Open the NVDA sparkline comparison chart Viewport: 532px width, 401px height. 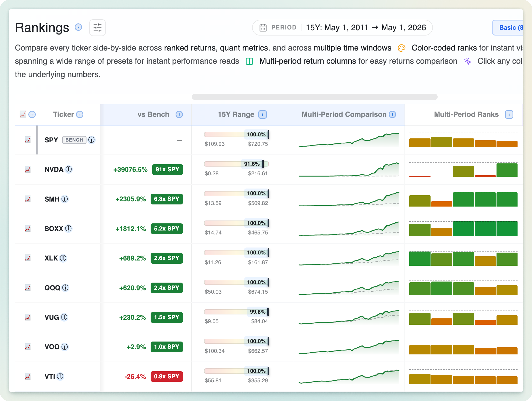point(349,169)
